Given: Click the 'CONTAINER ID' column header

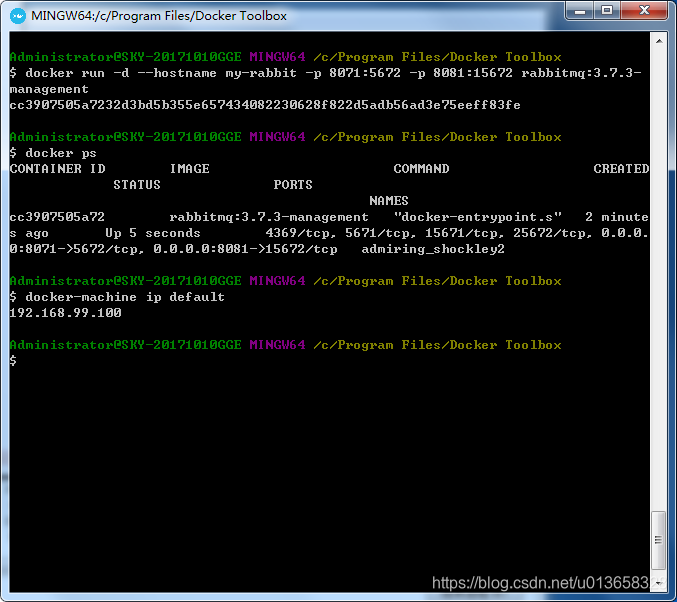Looking at the screenshot, I should click(x=57, y=168).
